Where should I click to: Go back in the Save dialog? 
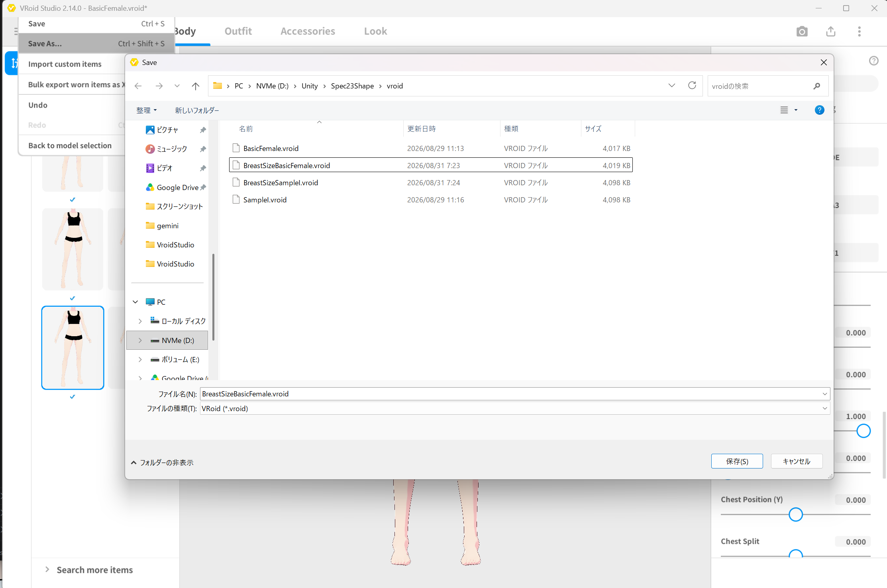[x=138, y=86]
